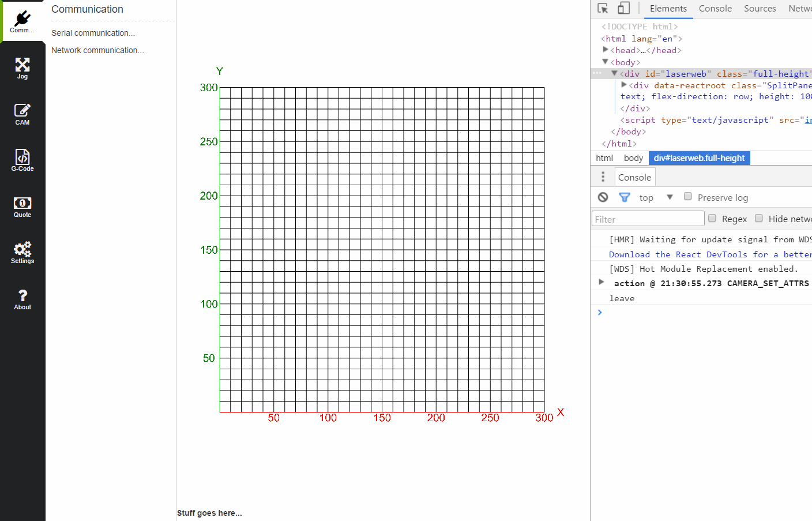Select the closing </body> tag line
This screenshot has height=521, width=812.
[x=628, y=132]
